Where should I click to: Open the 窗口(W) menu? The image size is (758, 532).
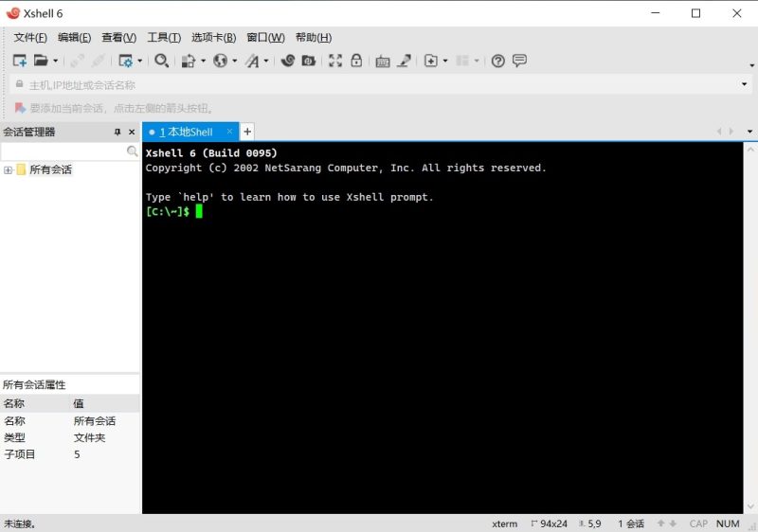coord(265,38)
